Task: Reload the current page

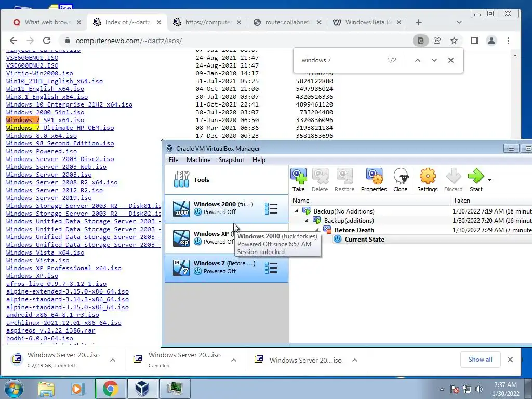Action: tap(47, 41)
